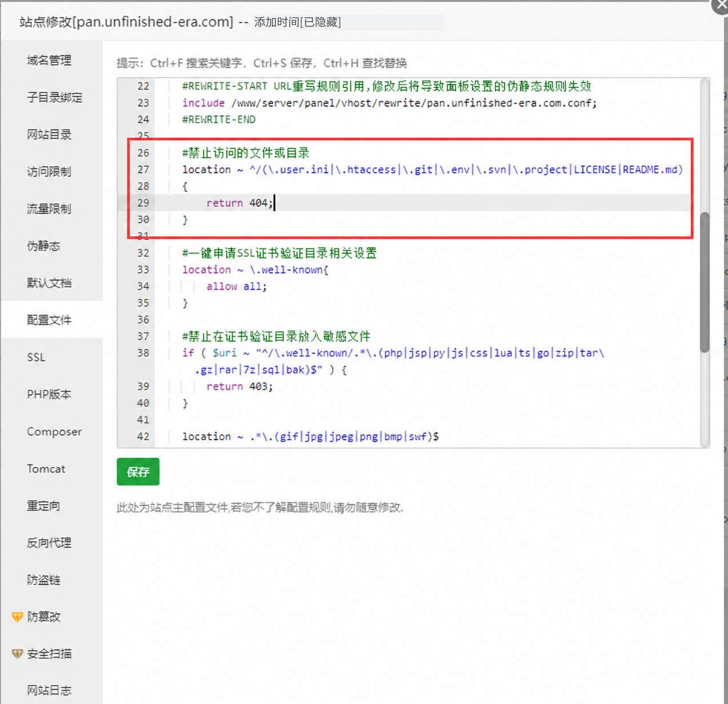
Task: Select 默认文档 in the sidebar
Action: tap(49, 283)
